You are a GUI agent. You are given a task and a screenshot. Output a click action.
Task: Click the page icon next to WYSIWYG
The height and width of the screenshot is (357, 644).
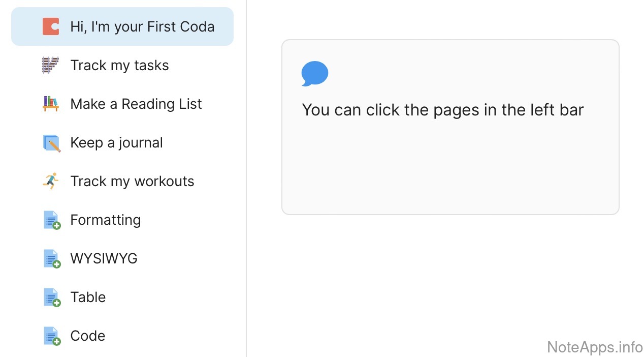[x=51, y=259]
